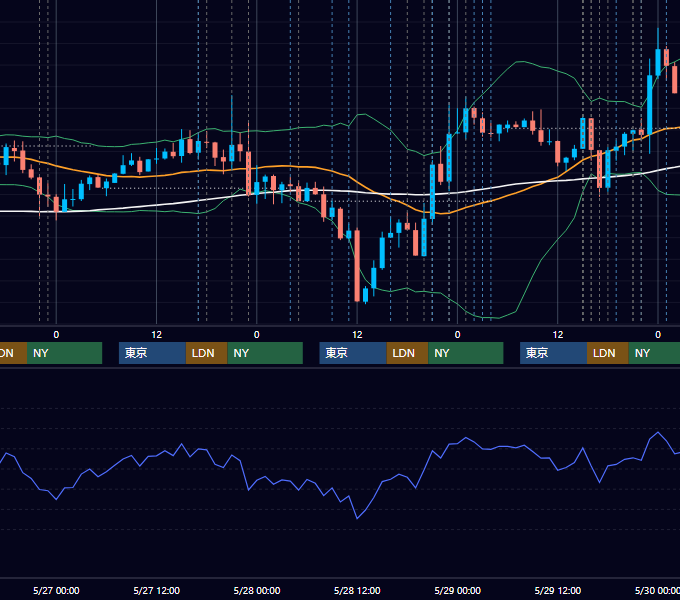Screen dimensions: 680x600
Task: Select the LDN session block on 5/27
Action: (x=206, y=353)
